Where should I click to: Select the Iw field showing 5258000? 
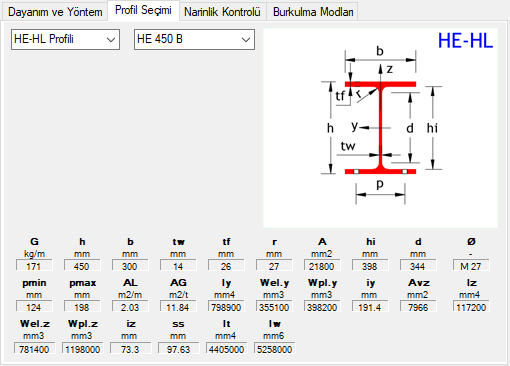274,348
